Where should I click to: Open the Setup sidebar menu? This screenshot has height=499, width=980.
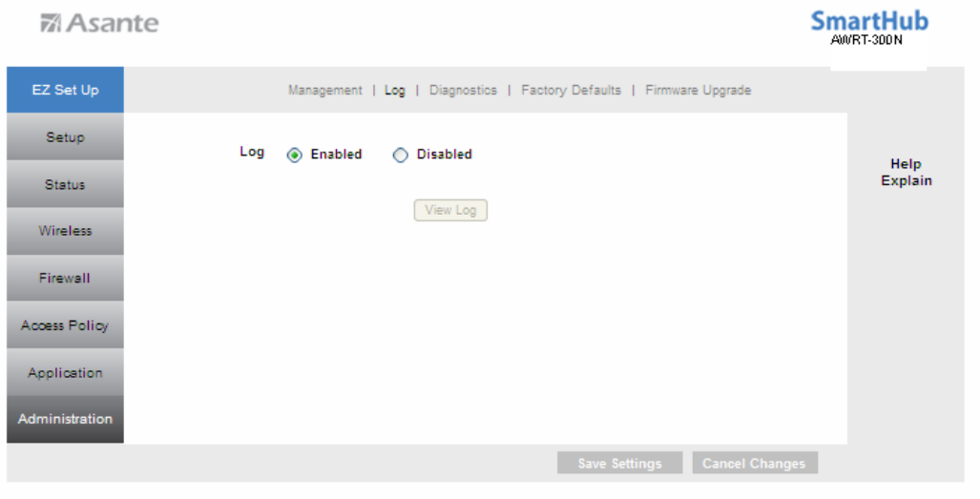point(65,136)
